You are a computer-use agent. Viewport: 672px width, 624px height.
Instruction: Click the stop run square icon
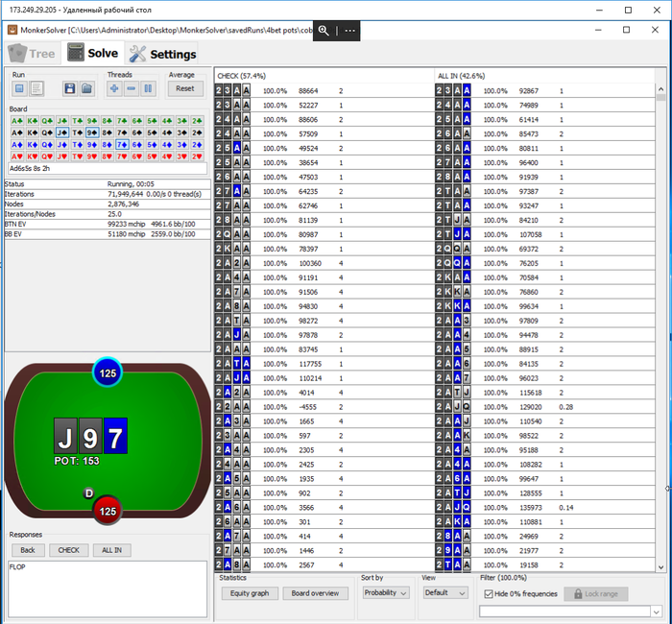(x=19, y=88)
